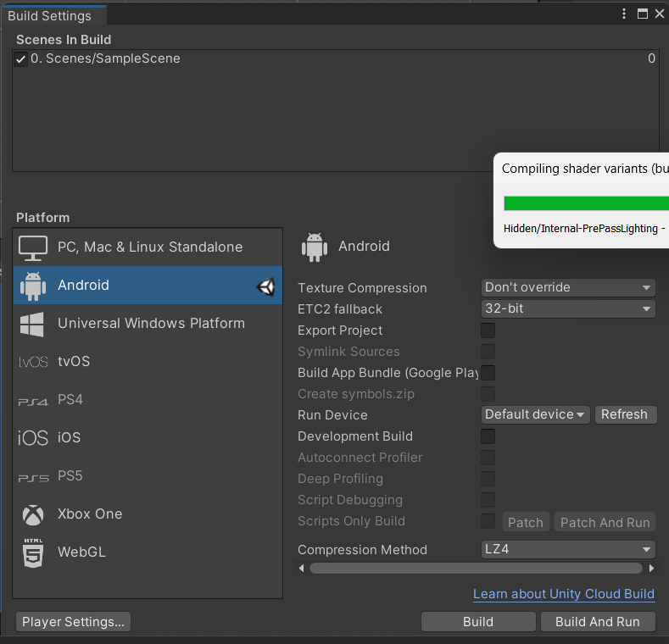Close the Build Settings window

point(660,14)
